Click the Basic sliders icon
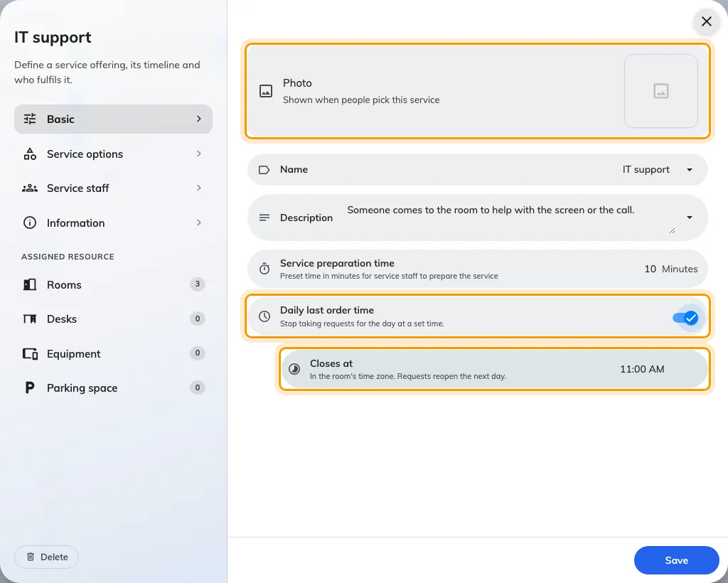 click(x=30, y=119)
